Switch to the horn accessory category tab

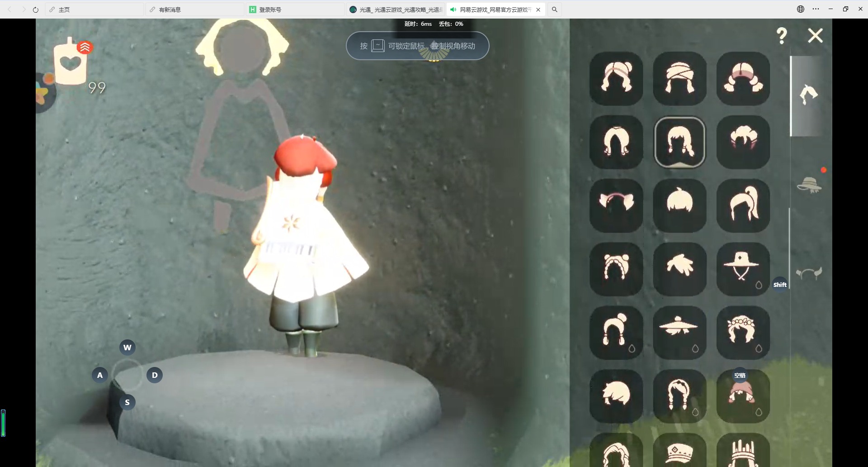coord(809,273)
